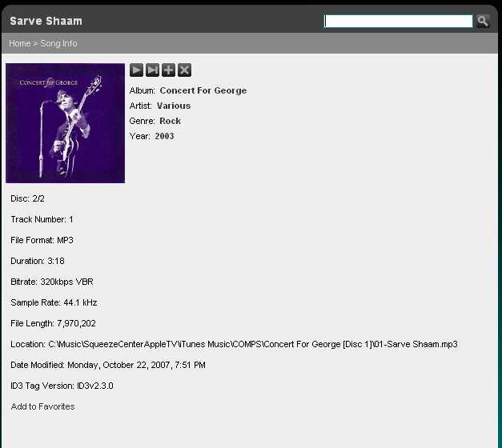The image size is (502, 448).
Task: Add song to playlist with plus icon
Action: (168, 70)
